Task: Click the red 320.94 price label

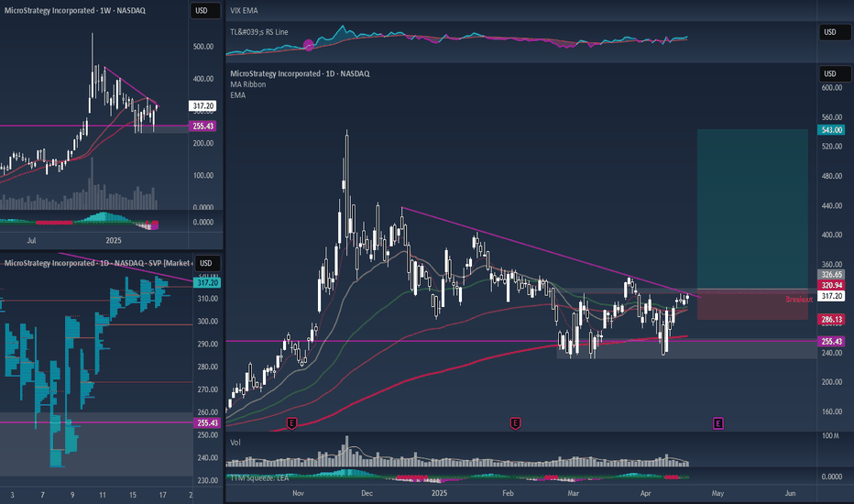Action: pos(831,285)
